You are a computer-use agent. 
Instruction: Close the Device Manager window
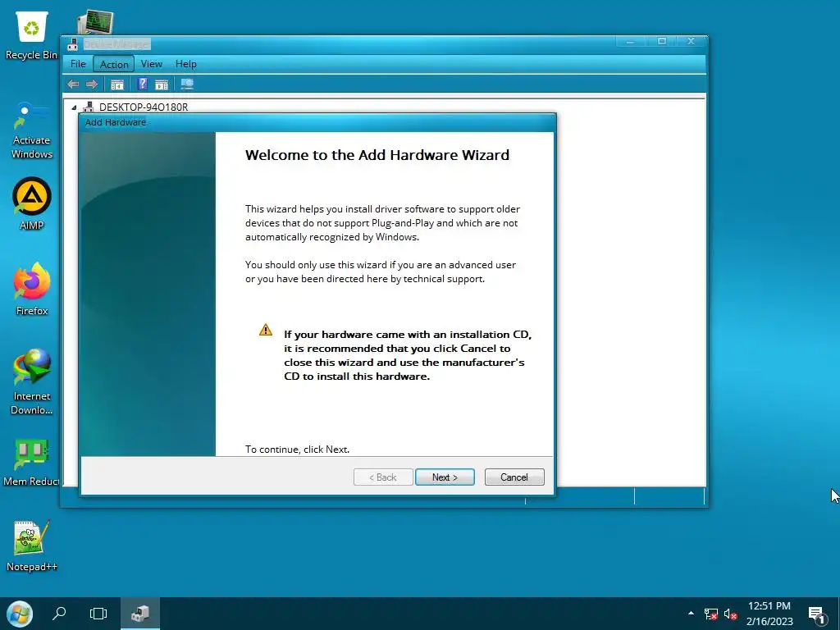pos(691,41)
